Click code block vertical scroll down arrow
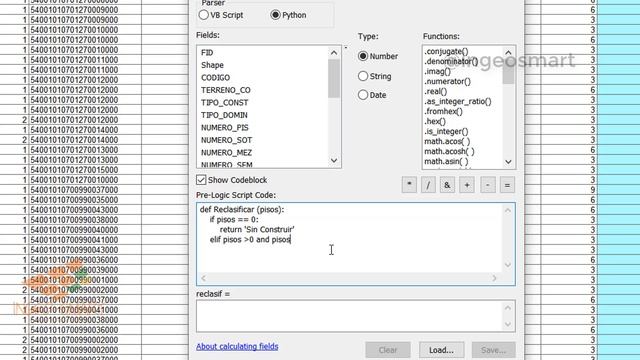 508,265
